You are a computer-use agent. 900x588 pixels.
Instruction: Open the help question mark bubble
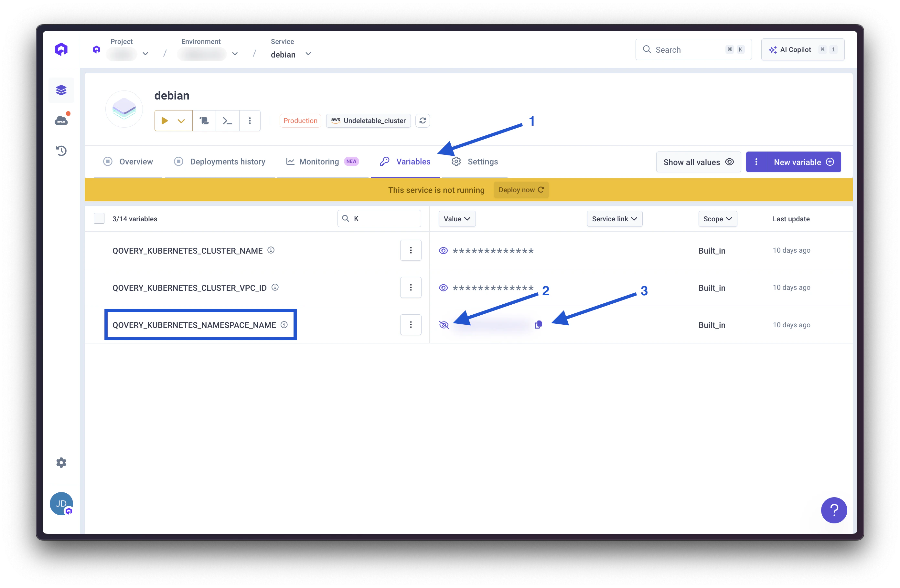coord(834,510)
